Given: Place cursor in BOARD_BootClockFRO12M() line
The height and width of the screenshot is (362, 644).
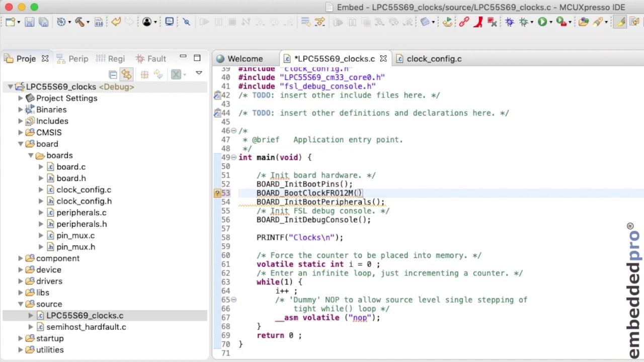Looking at the screenshot, I should [309, 193].
